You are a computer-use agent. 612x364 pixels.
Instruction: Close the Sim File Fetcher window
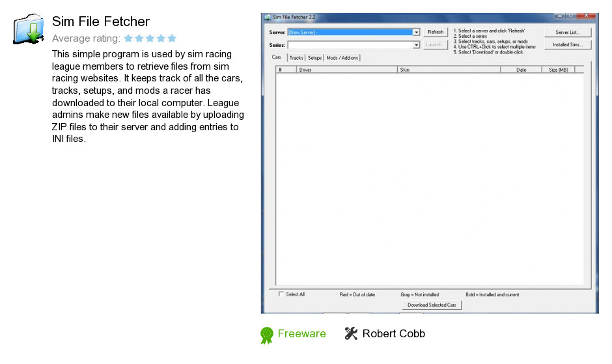[587, 16]
